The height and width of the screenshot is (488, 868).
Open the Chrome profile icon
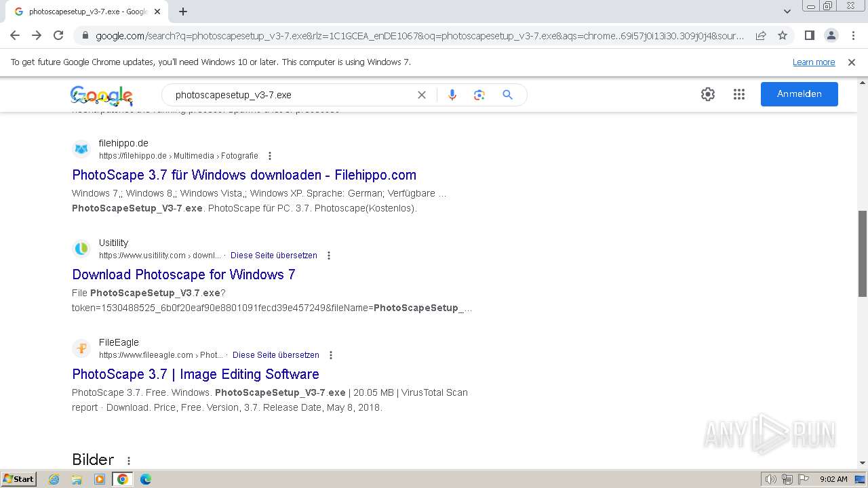(831, 35)
